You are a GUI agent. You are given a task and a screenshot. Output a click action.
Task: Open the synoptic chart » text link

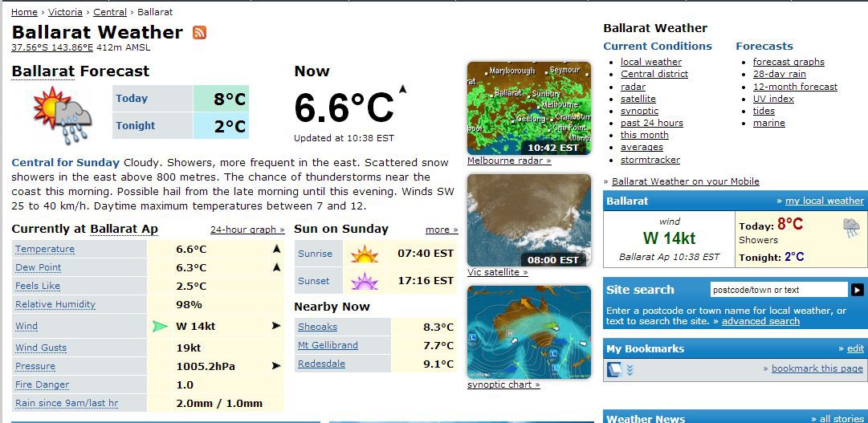[x=503, y=384]
